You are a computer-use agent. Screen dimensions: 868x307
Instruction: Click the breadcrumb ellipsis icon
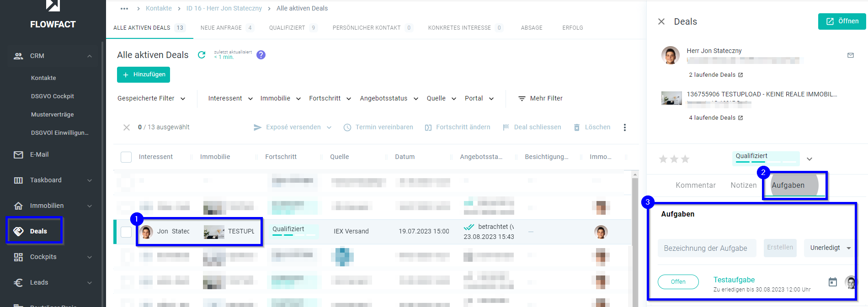(x=124, y=9)
